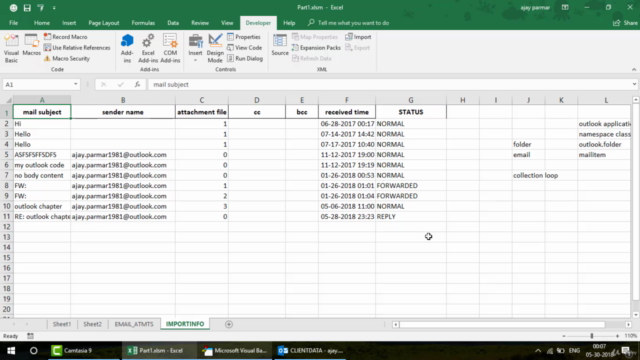Click the Select All corner button
Image resolution: width=640 pixels, height=360 pixels.
[8, 100]
